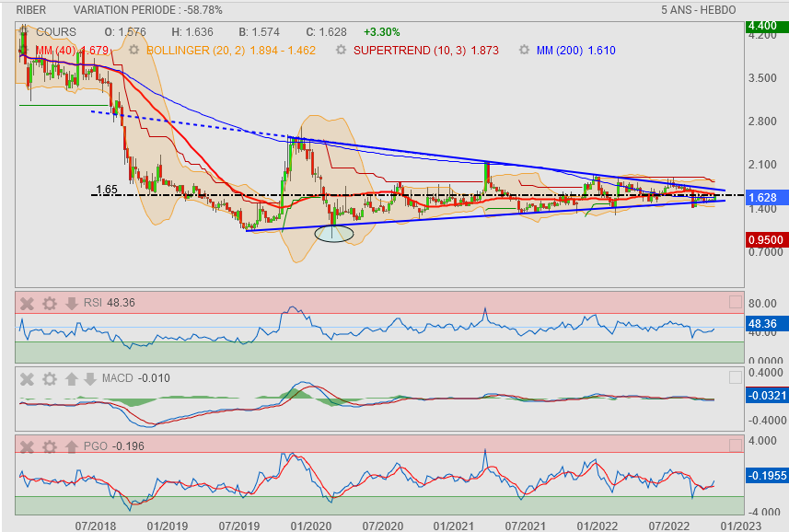This screenshot has height=532, width=789.
Task: Click the '01/2020' date on the time axis
Action: (x=311, y=526)
